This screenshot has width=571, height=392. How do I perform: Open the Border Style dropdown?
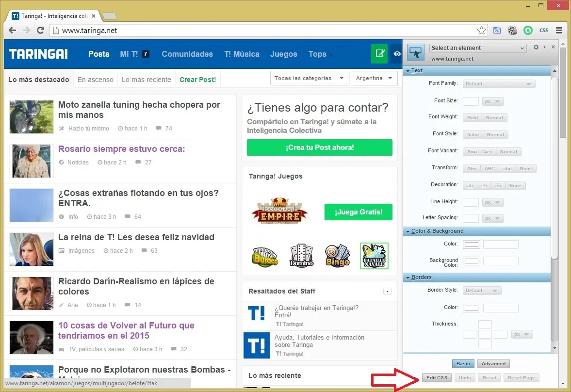tap(482, 290)
